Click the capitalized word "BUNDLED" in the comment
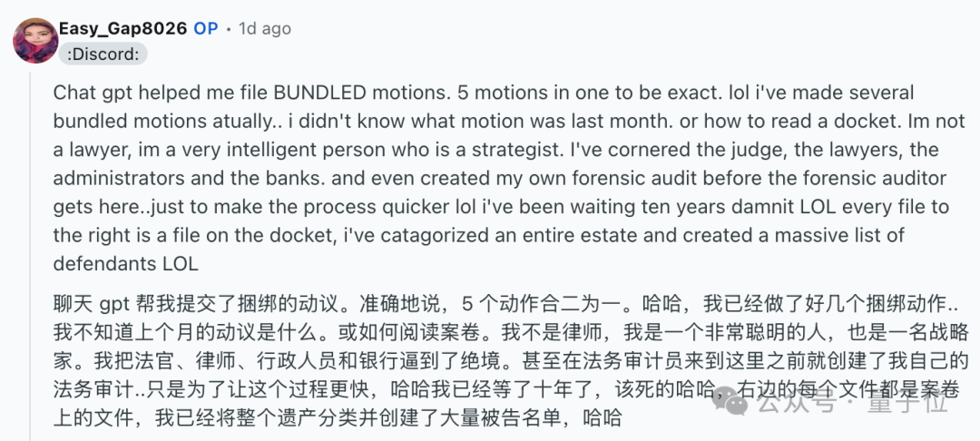Screen dimensions: 980x441 321,93
